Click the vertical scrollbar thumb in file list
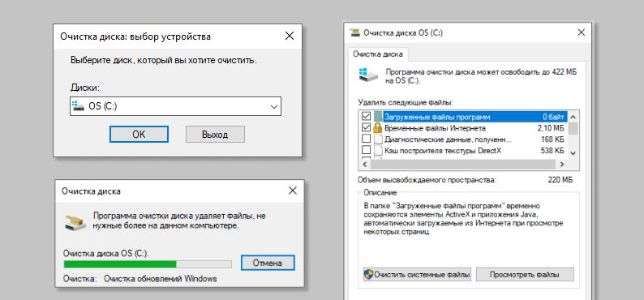 tap(573, 128)
